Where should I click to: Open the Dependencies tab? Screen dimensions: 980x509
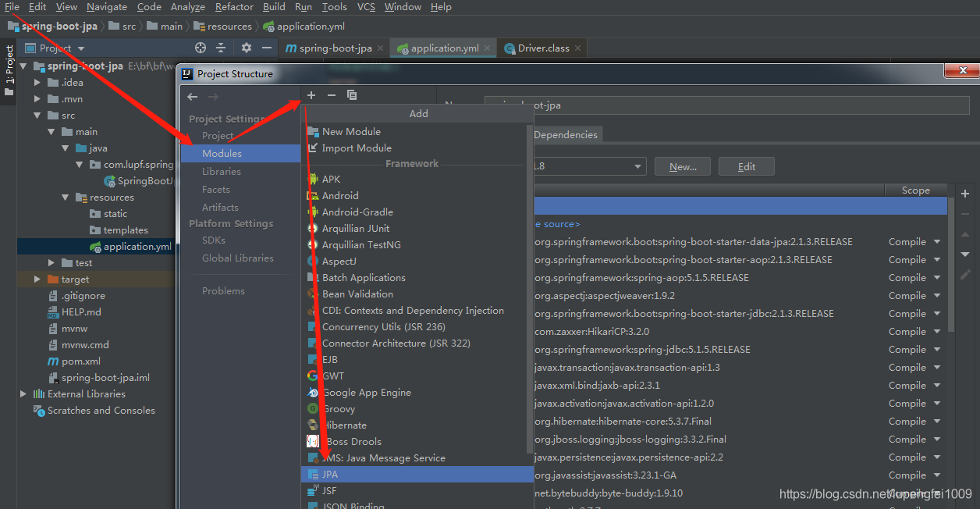566,134
